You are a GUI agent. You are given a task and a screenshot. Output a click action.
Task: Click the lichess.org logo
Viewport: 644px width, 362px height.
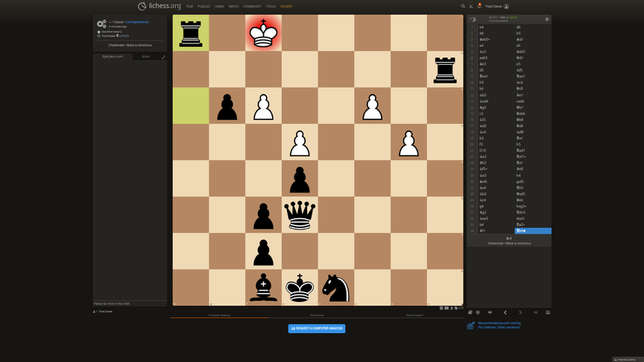click(x=157, y=6)
